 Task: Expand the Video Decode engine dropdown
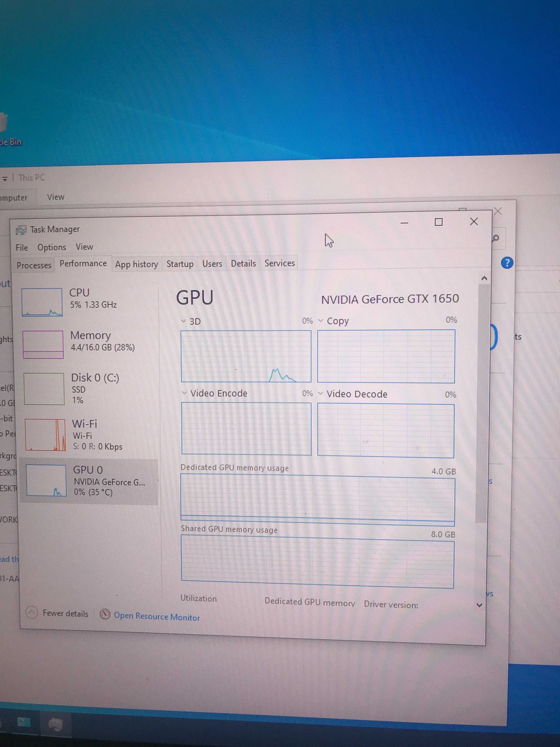320,394
